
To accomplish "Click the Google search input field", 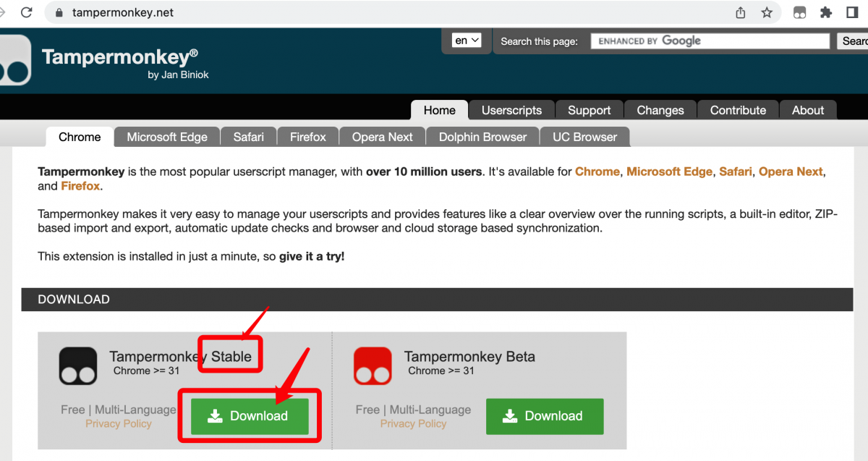I will pyautogui.click(x=710, y=41).
